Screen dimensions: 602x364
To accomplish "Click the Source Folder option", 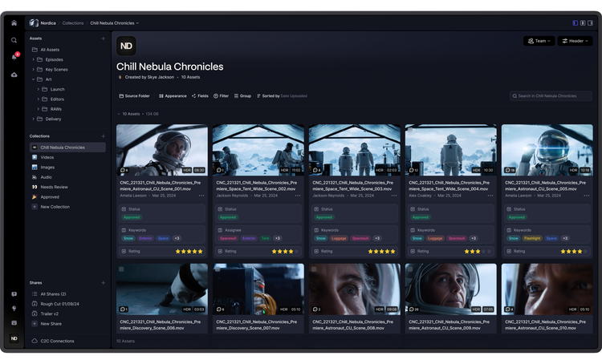I will (x=134, y=96).
